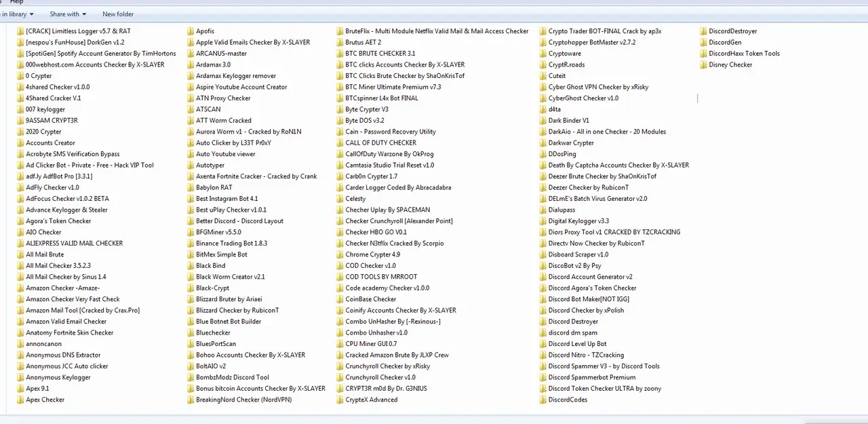Open the Apofis folder icon
The width and height of the screenshot is (868, 424).
191,31
